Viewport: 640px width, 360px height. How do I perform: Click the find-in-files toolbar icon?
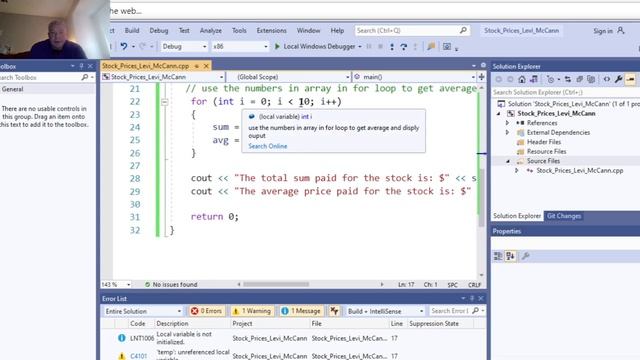click(x=431, y=47)
